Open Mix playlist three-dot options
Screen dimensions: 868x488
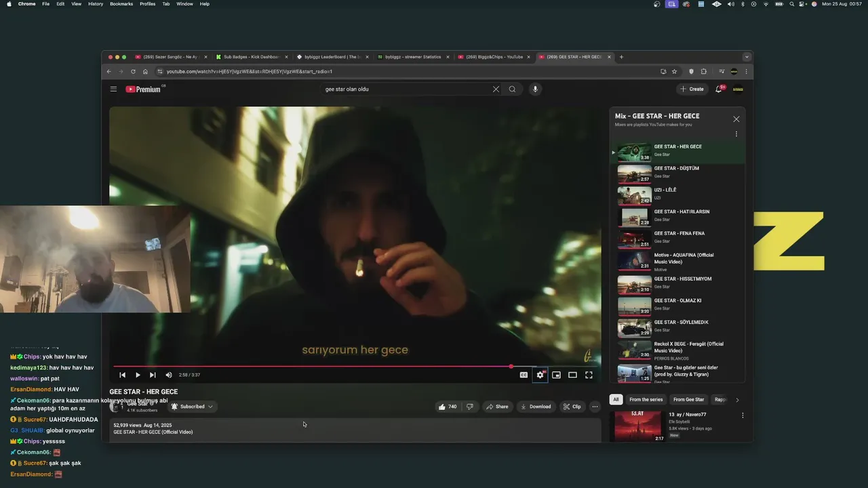tap(736, 134)
